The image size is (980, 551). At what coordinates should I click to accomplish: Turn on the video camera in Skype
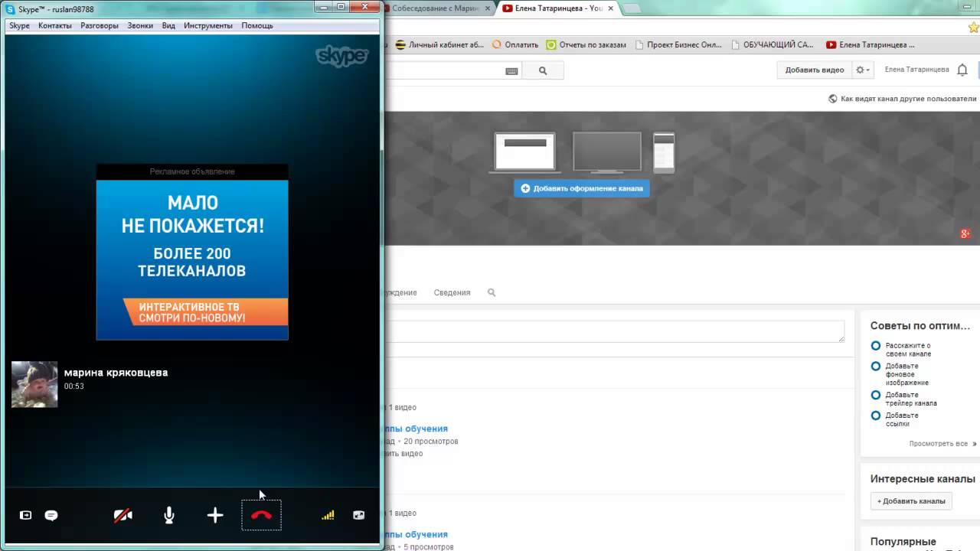pyautogui.click(x=122, y=515)
